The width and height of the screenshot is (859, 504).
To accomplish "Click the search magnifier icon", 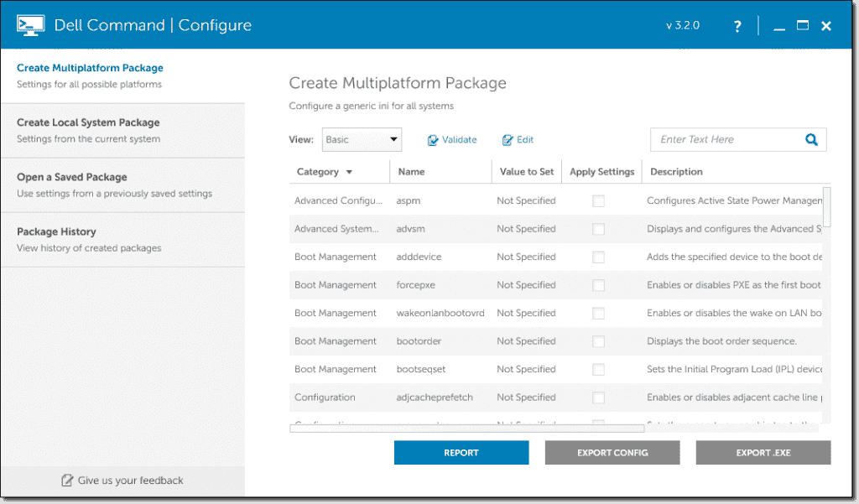I will click(810, 139).
